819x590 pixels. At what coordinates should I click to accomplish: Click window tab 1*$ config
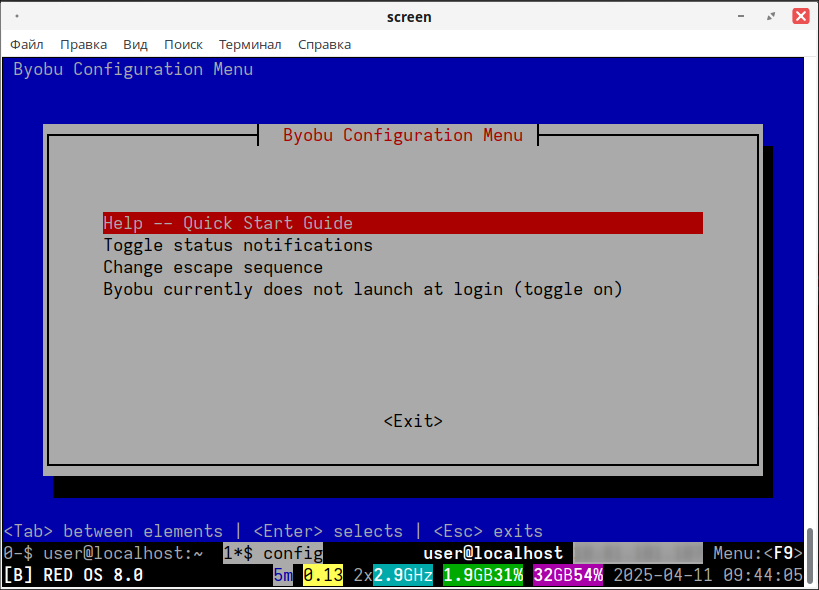coord(273,553)
